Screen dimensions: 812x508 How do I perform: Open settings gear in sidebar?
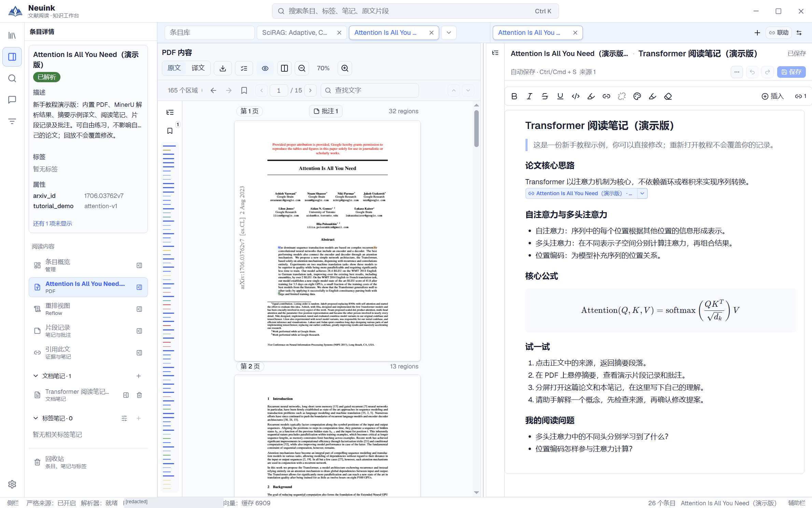[12, 484]
